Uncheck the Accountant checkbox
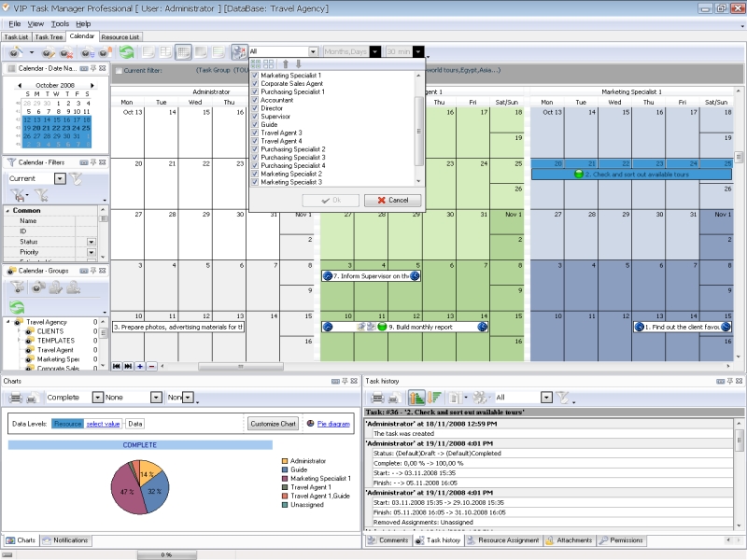This screenshot has width=747, height=560. coord(255,100)
